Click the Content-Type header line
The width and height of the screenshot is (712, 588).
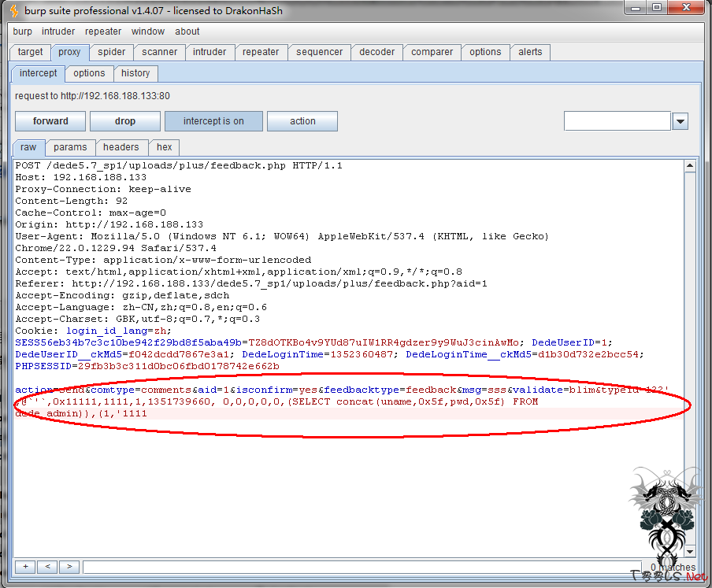163,260
